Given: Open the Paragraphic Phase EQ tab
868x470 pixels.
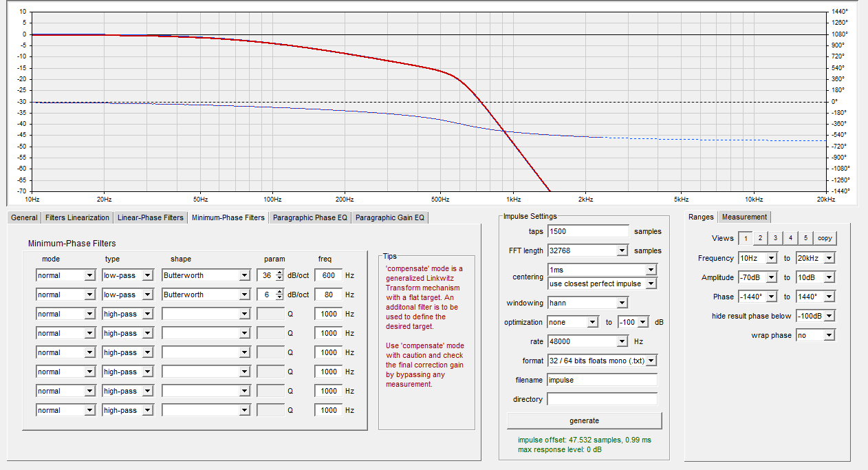Looking at the screenshot, I should point(310,217).
